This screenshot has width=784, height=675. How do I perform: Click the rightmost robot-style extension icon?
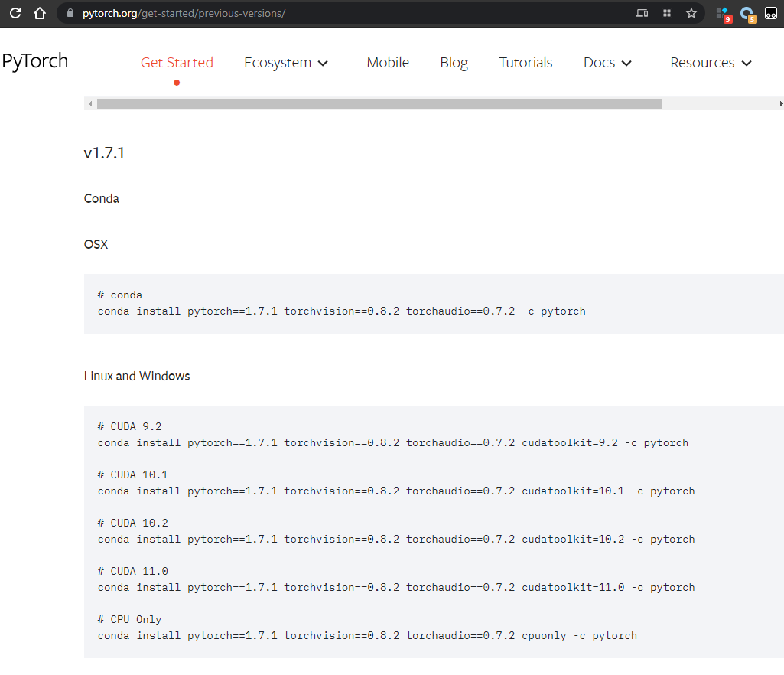(x=770, y=13)
